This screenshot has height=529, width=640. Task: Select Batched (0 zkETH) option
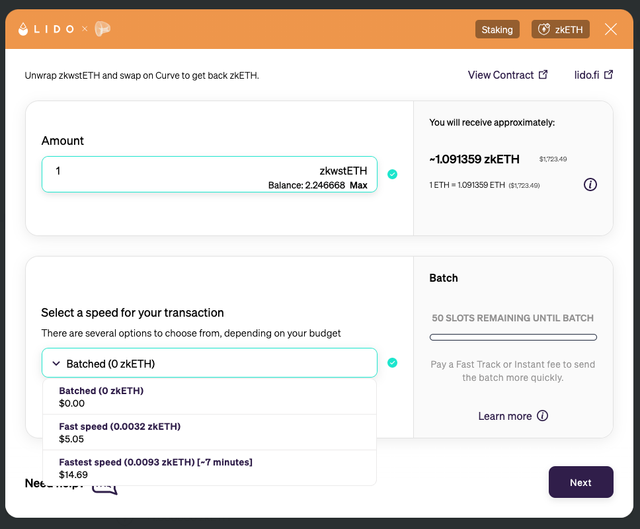coord(209,397)
